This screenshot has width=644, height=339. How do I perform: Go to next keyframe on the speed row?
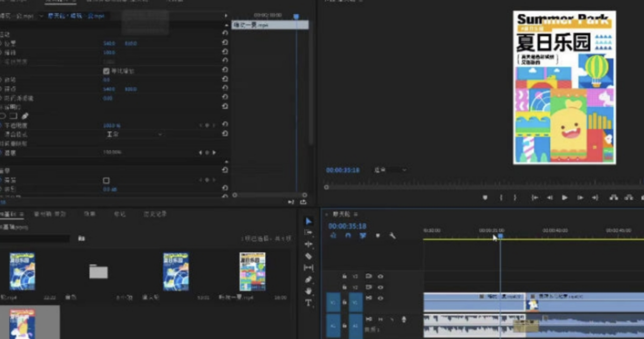click(x=214, y=153)
